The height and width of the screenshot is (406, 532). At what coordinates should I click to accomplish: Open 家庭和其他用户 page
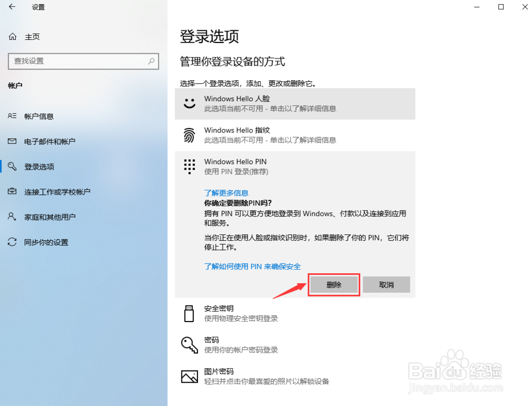tap(50, 217)
